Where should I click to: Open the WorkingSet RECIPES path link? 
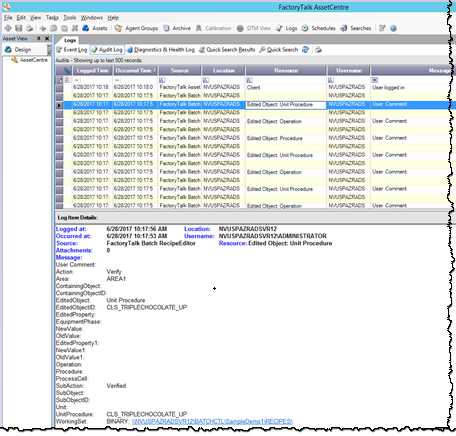[212, 422]
